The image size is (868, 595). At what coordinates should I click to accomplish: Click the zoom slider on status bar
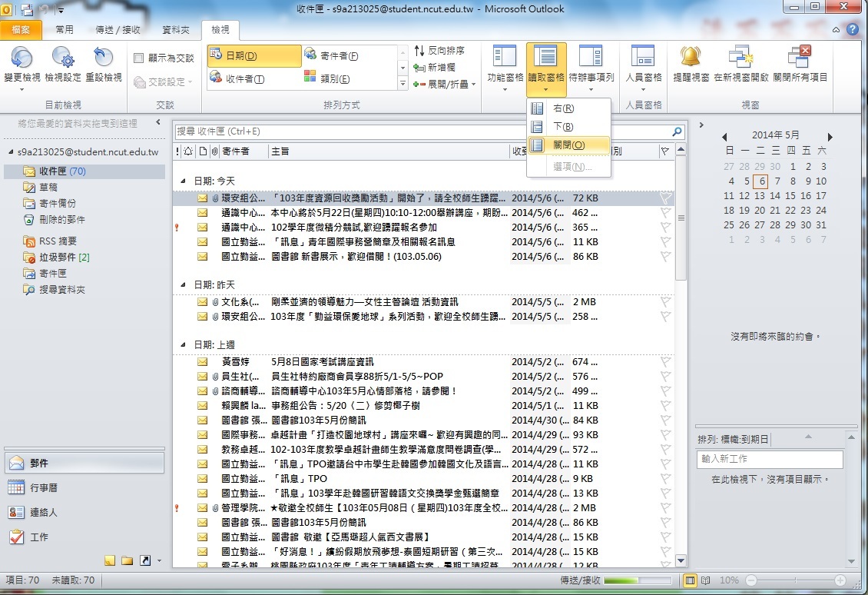796,580
